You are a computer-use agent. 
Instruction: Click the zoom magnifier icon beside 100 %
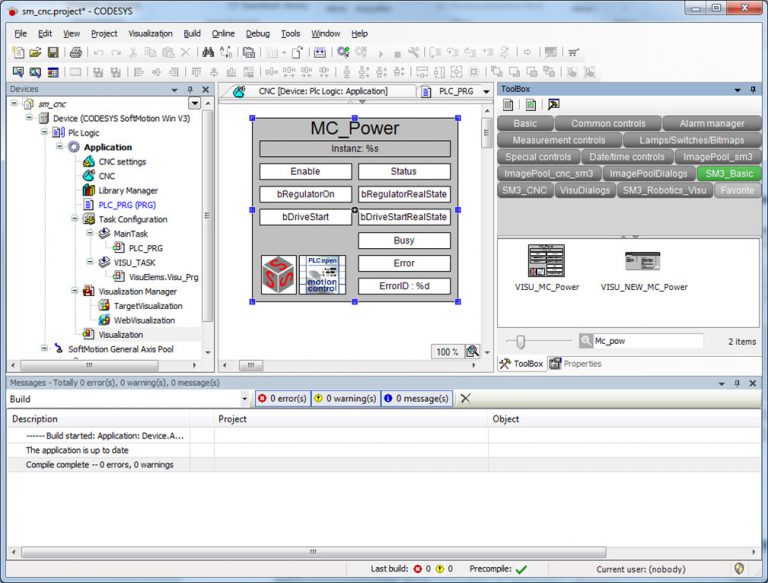[473, 351]
